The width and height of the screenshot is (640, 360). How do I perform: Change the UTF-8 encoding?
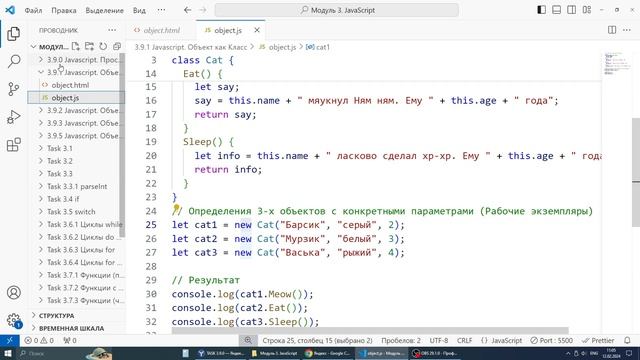tap(439, 340)
